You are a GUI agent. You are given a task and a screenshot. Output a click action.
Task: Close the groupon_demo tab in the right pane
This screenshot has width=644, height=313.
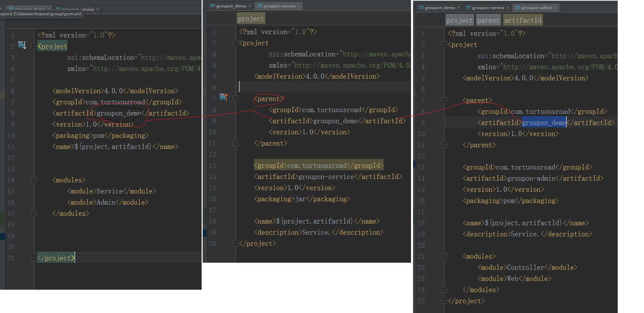tap(459, 8)
